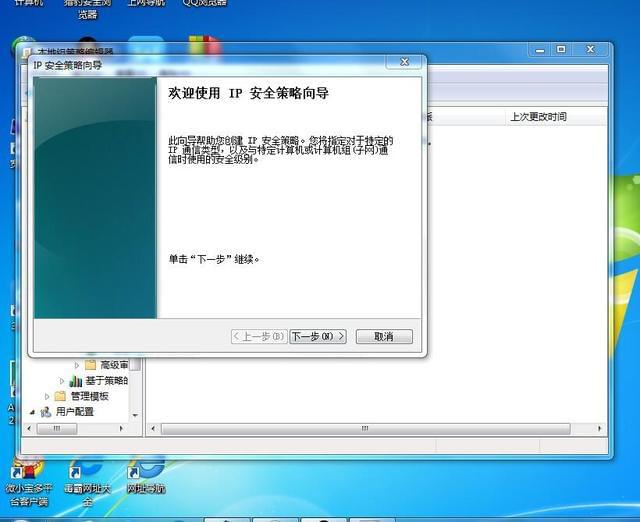Close the IP 安全策略向导 dialog
This screenshot has height=522, width=640.
pos(404,62)
